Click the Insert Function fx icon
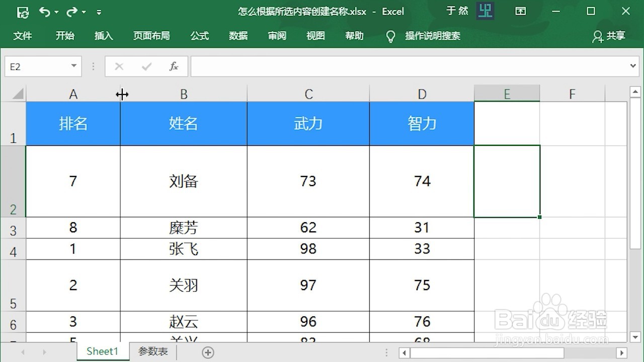The height and width of the screenshot is (362, 644). [x=173, y=66]
